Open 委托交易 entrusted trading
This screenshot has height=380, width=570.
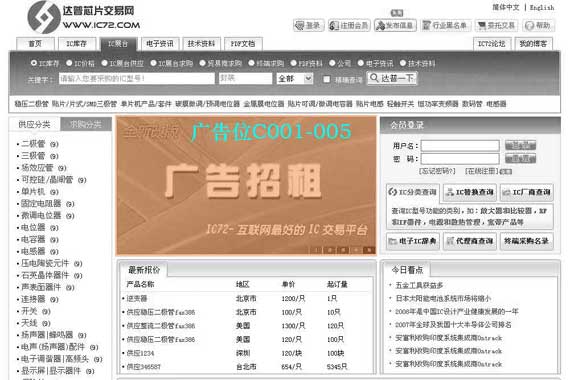pos(497,25)
